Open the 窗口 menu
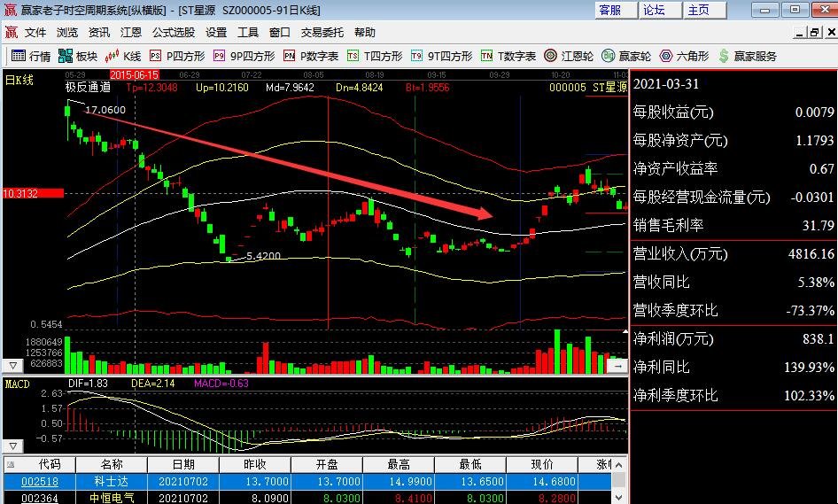Image resolution: width=838 pixels, height=504 pixels. [x=280, y=33]
